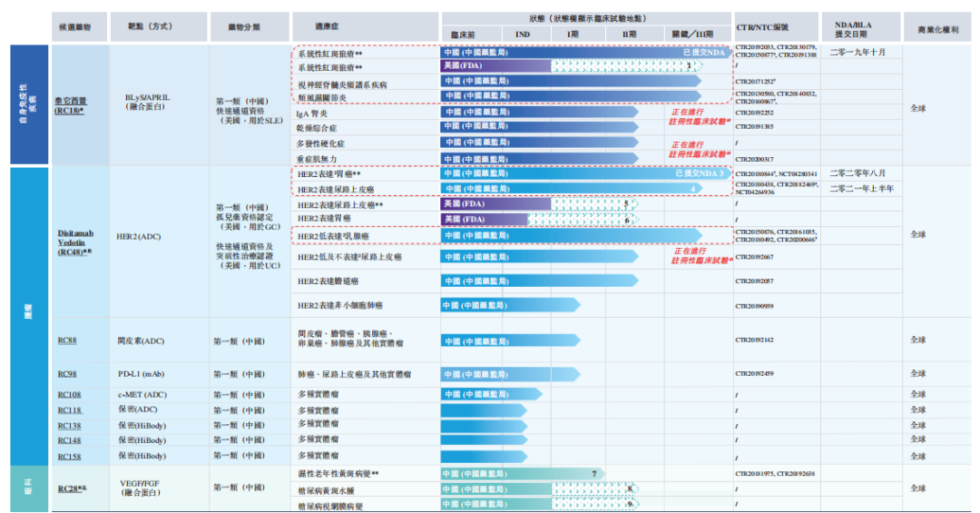980x513 pixels.
Task: Click the HER2表達膽道癌 indication
Action: pos(328,281)
